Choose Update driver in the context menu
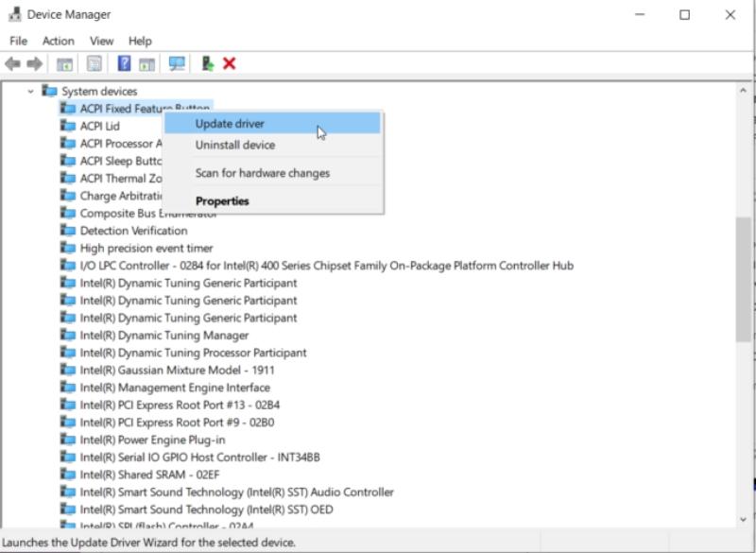Image resolution: width=756 pixels, height=553 pixels. pos(272,124)
